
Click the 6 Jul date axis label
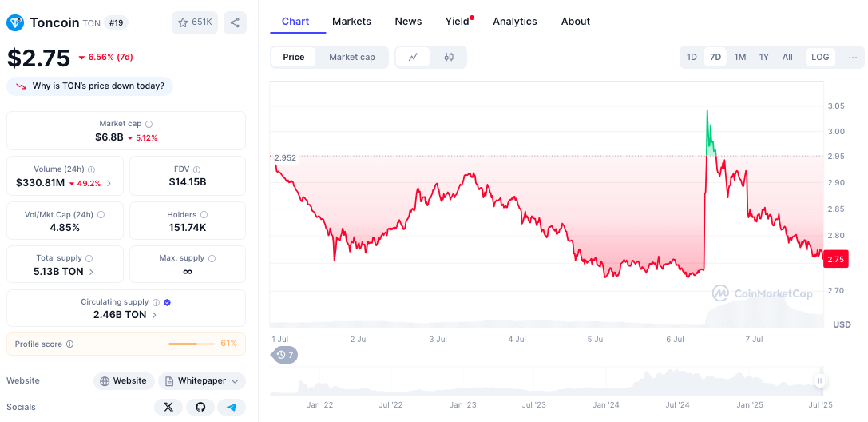coord(676,339)
